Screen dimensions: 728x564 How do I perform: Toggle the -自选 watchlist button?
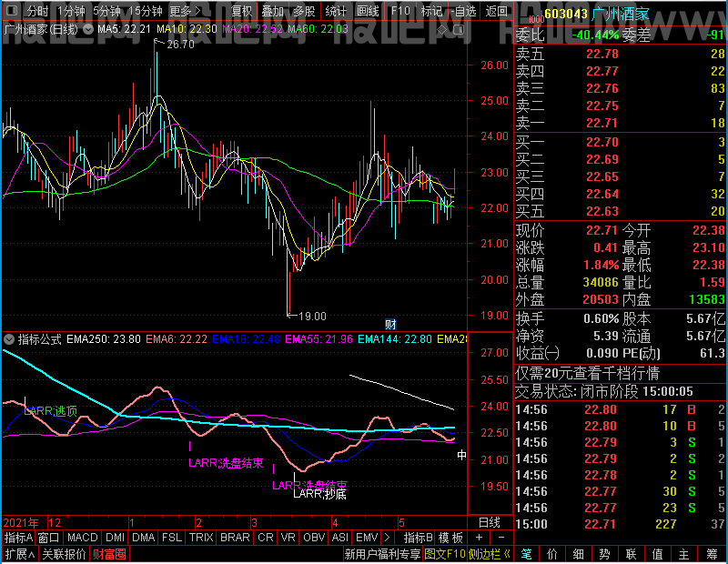[x=463, y=11]
